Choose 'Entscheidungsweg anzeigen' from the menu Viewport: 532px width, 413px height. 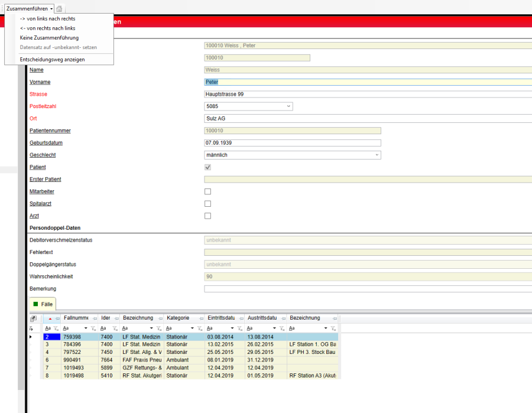tap(52, 60)
